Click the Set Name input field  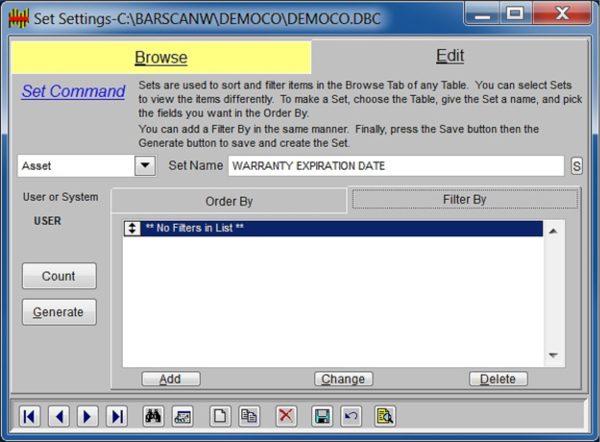point(396,166)
